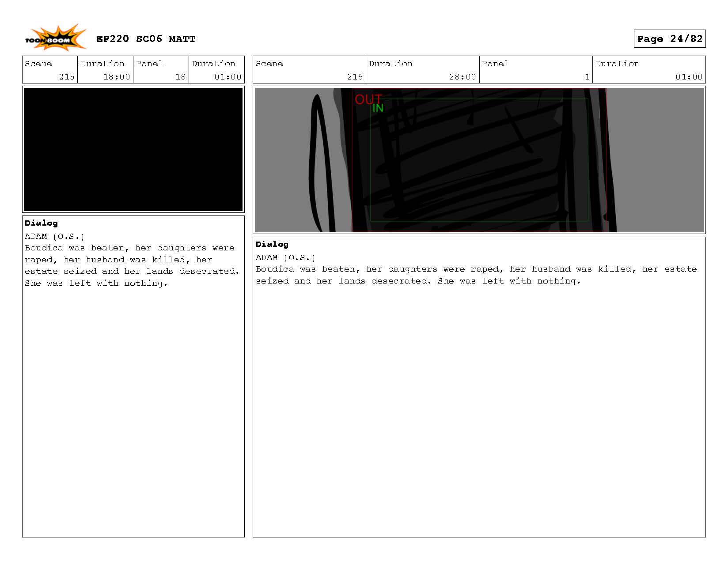Select the duration value 18:00
The width and height of the screenshot is (728, 571).
click(117, 77)
